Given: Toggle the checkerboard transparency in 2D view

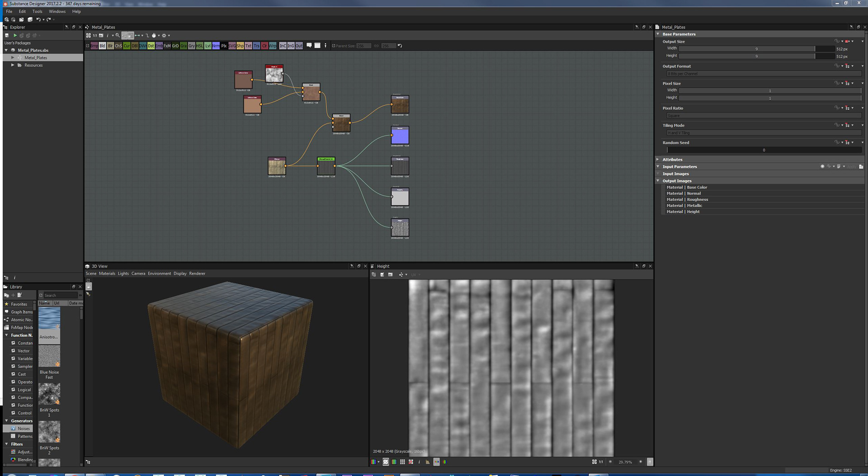Looking at the screenshot, I should point(386,462).
